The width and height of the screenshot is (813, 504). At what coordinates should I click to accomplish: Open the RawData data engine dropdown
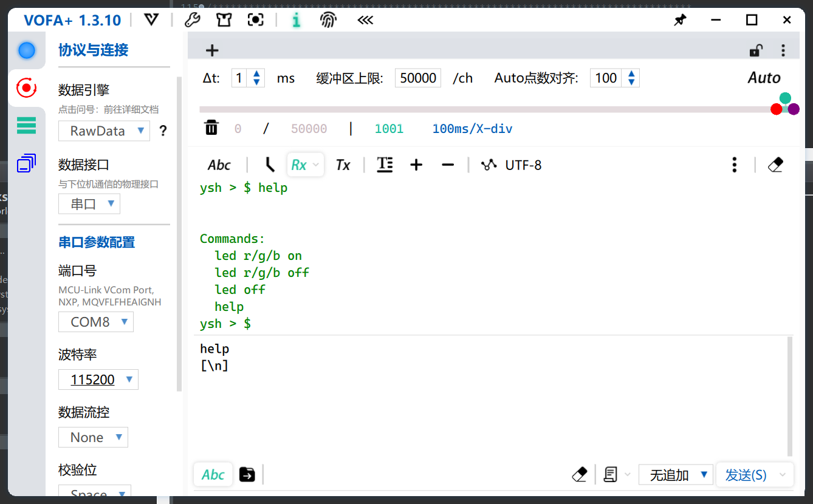[x=104, y=131]
